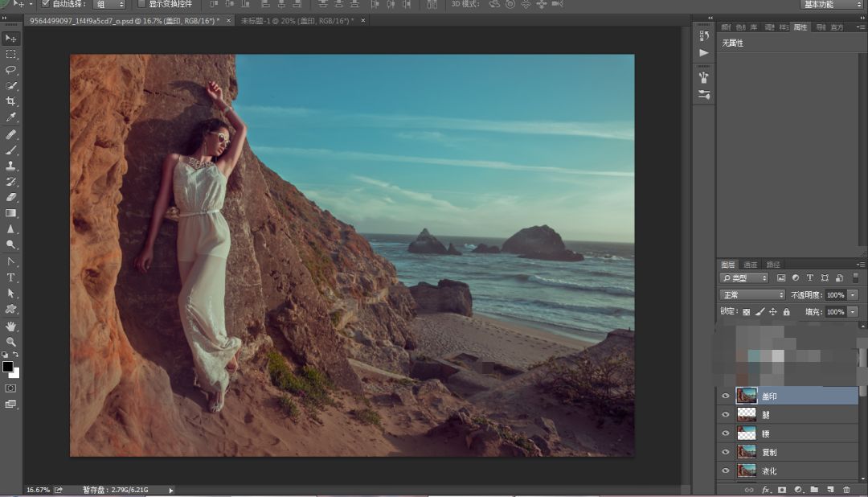Expand the 不透明度 opacity dropdown arrow
Viewport: 868px width, 497px height.
853,295
